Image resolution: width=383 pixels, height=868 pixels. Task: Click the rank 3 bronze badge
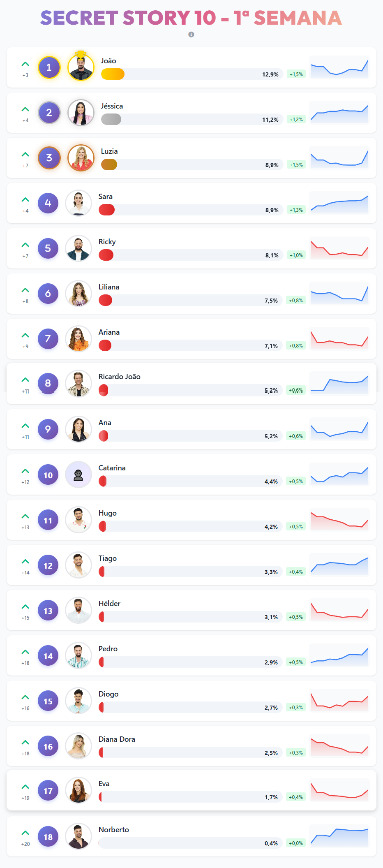click(x=49, y=158)
